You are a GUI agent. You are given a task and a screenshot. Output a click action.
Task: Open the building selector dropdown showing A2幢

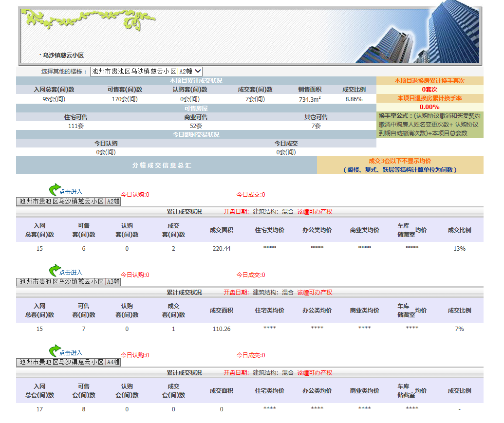(x=146, y=71)
